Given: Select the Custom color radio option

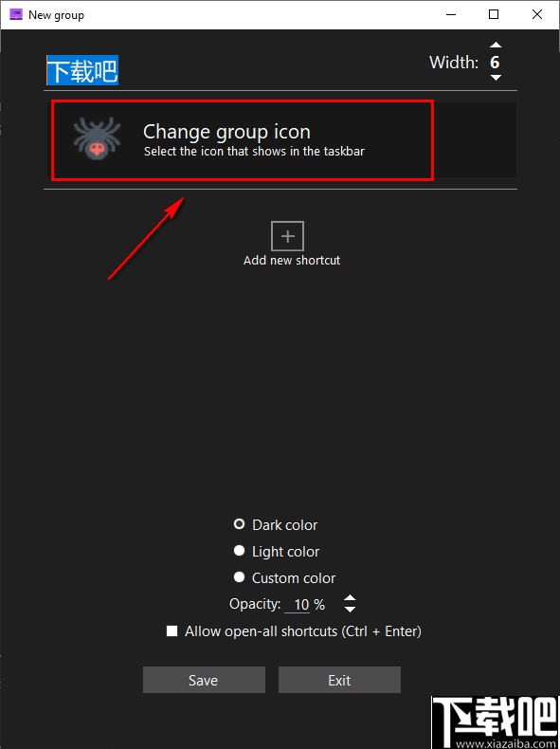Looking at the screenshot, I should coord(239,577).
